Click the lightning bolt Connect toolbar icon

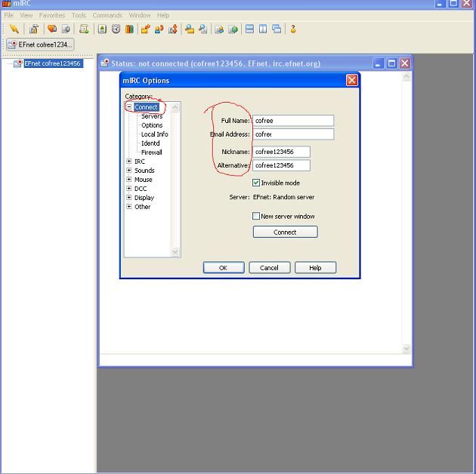pos(14,29)
